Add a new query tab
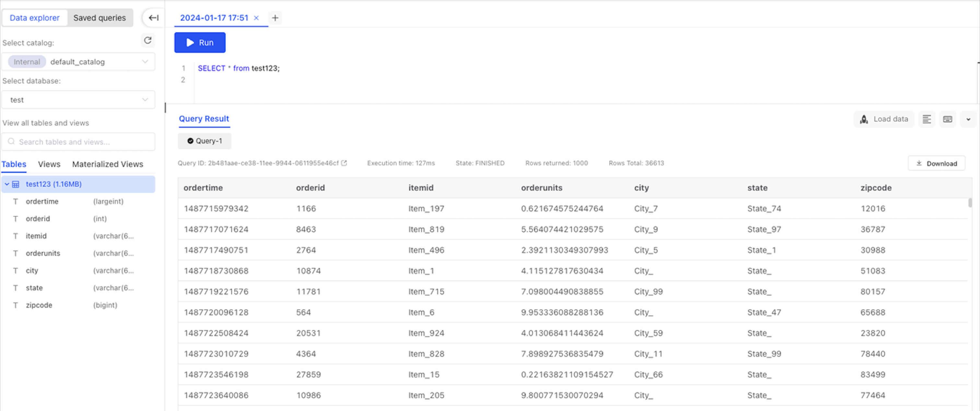The height and width of the screenshot is (411, 980). [275, 18]
